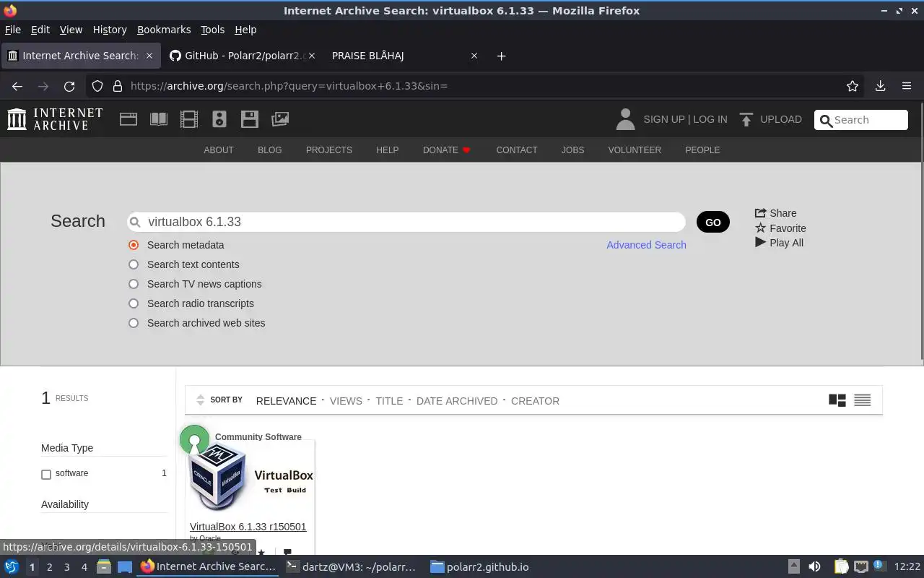Image resolution: width=924 pixels, height=578 pixels.
Task: Bookmark this page with star icon
Action: 853,86
